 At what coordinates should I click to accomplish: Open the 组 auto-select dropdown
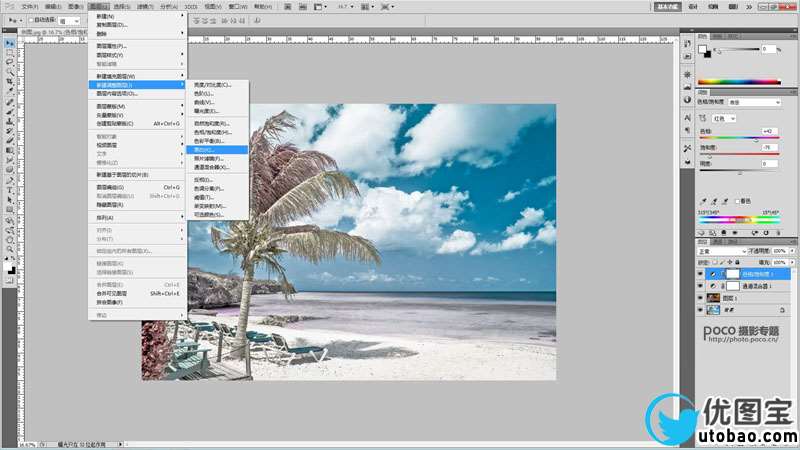click(69, 20)
